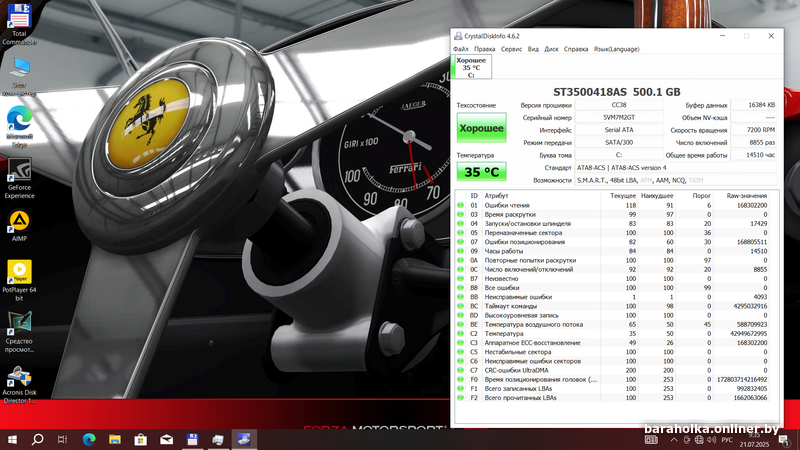Open the Файл menu

tap(460, 48)
